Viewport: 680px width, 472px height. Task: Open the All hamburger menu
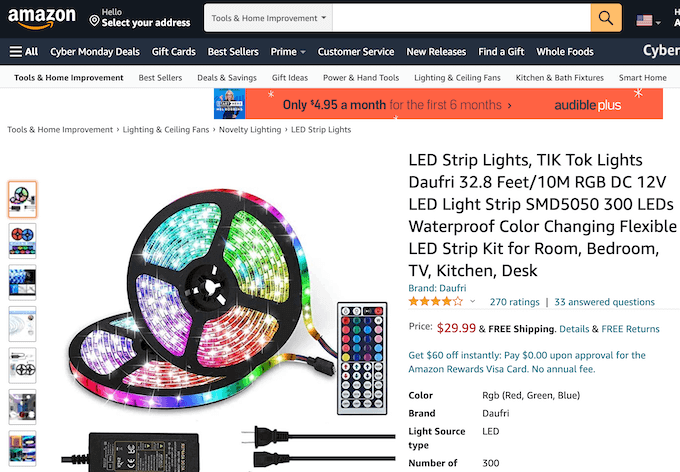click(x=24, y=52)
